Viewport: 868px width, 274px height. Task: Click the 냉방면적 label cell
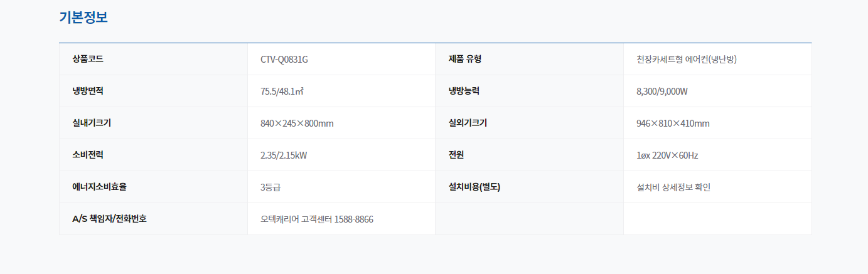(x=153, y=91)
